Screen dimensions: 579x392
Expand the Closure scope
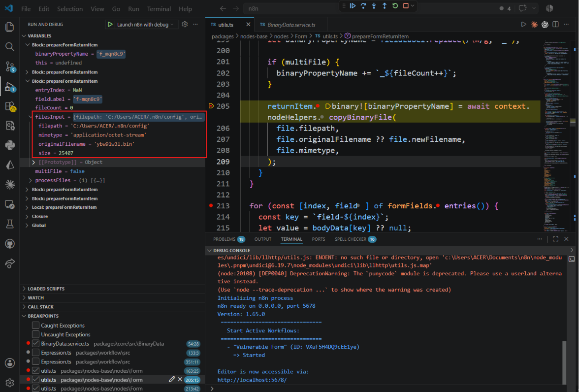pos(27,217)
